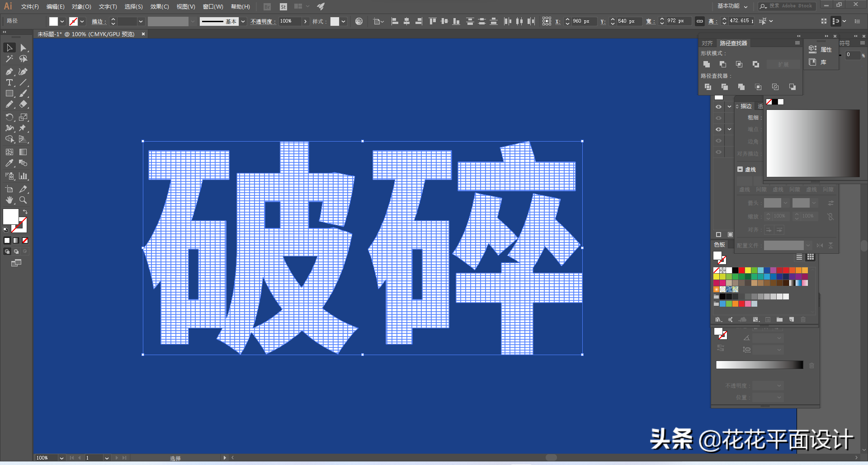
Task: Toggle the third layer row's eye icon
Action: coord(718,129)
